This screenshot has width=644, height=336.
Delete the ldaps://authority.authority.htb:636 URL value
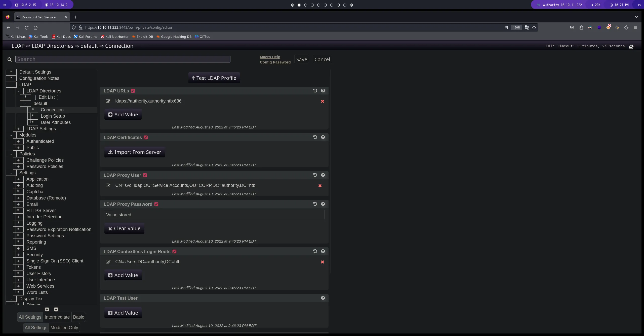(322, 101)
